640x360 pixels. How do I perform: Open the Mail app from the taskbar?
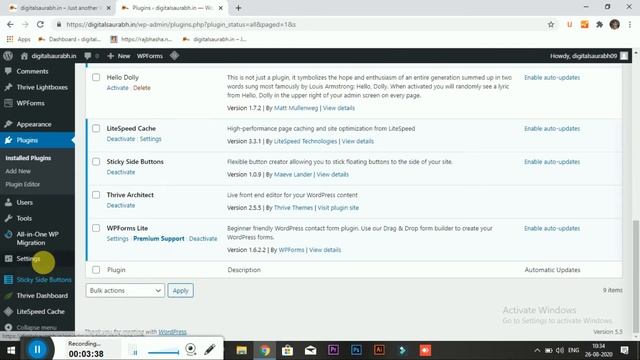310,350
